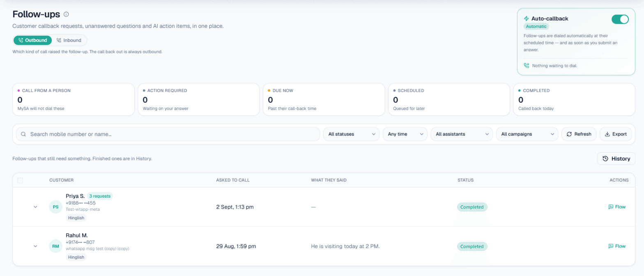Expand the Priya S. row chevron
The image size is (644, 276).
pos(35,207)
